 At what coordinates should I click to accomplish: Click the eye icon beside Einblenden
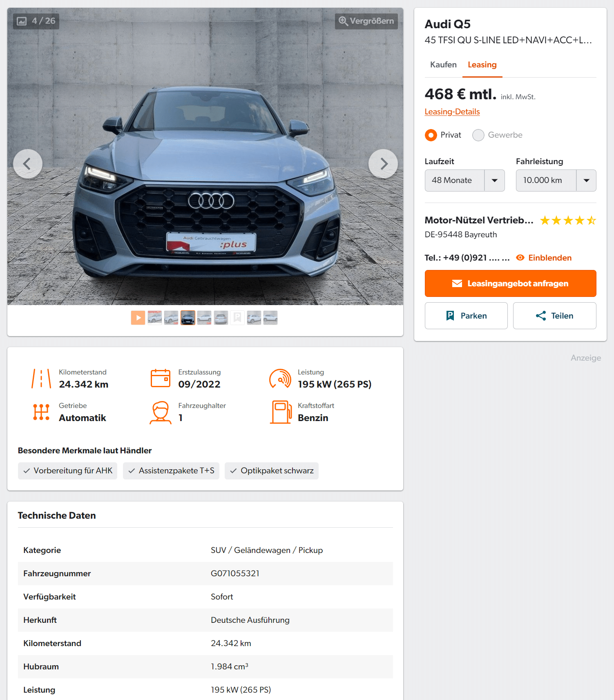point(520,258)
